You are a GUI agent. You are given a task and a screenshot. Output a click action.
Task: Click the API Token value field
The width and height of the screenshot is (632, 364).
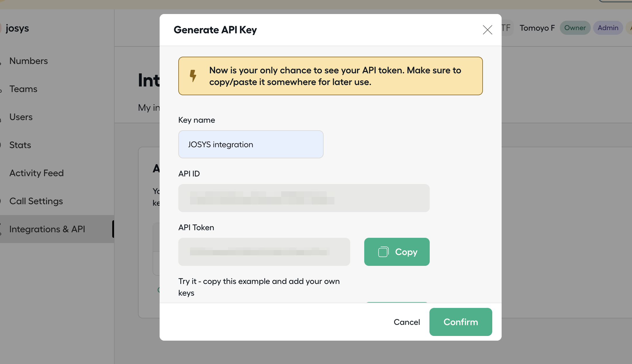264,252
